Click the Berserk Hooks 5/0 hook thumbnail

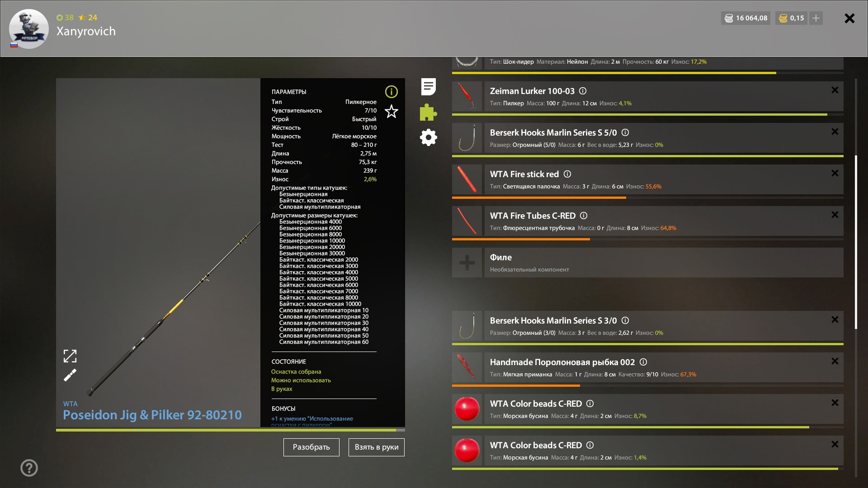(467, 138)
